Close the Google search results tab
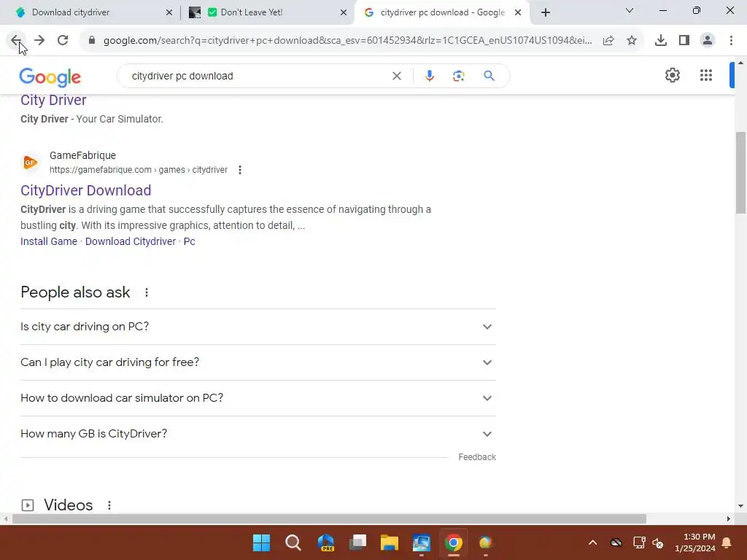The width and height of the screenshot is (747, 560). (518, 13)
